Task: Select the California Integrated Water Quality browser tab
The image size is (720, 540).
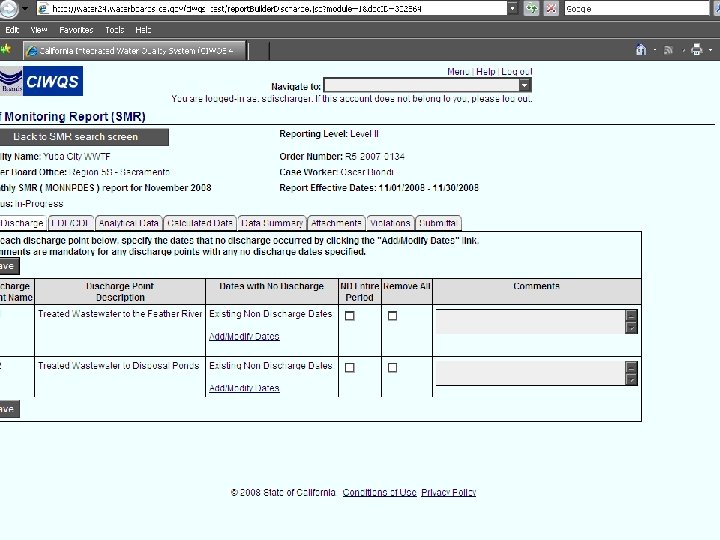Action: click(x=135, y=51)
